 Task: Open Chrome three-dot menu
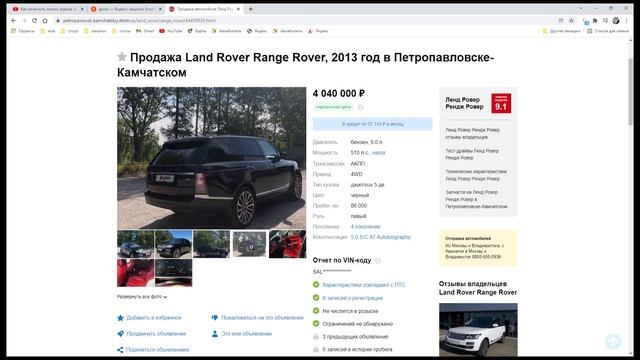627,20
